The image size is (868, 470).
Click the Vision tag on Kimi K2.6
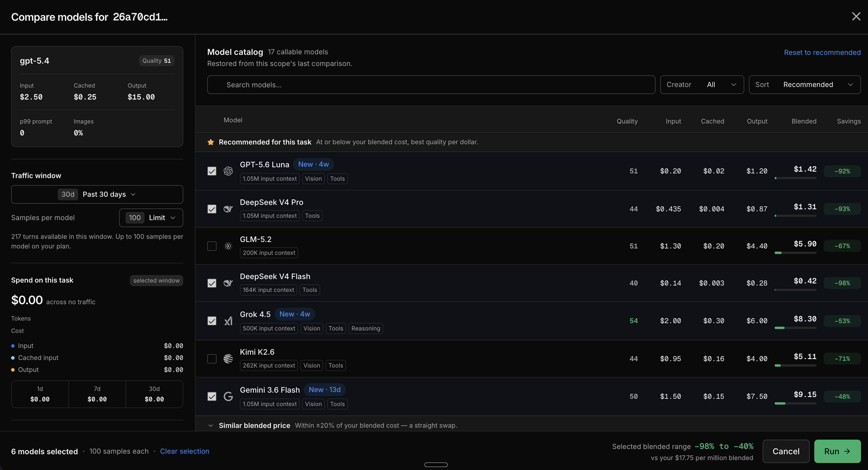[x=311, y=365]
